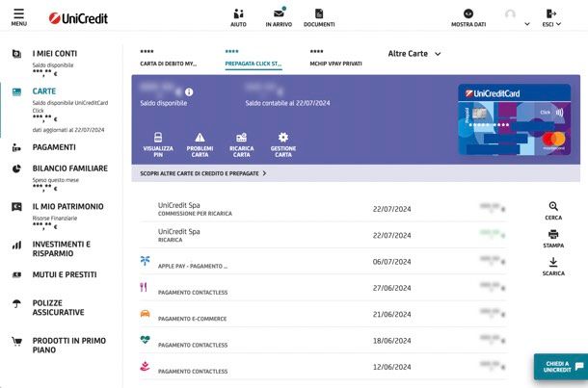Viewport: 588px width, 388px height.
Task: Switch to MCHIP VPAY PRIVATI tab
Action: point(336,58)
